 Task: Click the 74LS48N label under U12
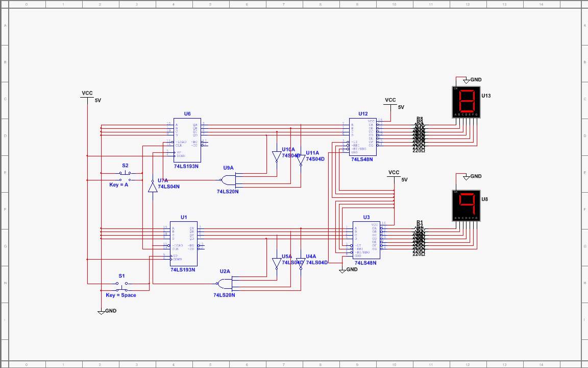(x=362, y=159)
